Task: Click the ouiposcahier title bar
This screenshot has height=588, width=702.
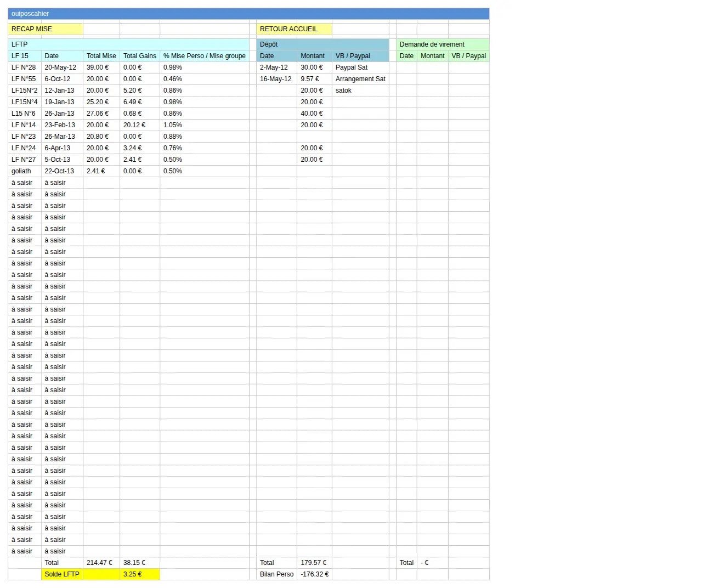Action: pyautogui.click(x=248, y=14)
